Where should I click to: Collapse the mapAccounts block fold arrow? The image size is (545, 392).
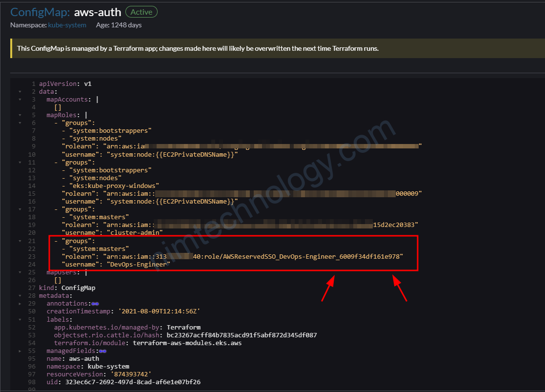(x=20, y=100)
